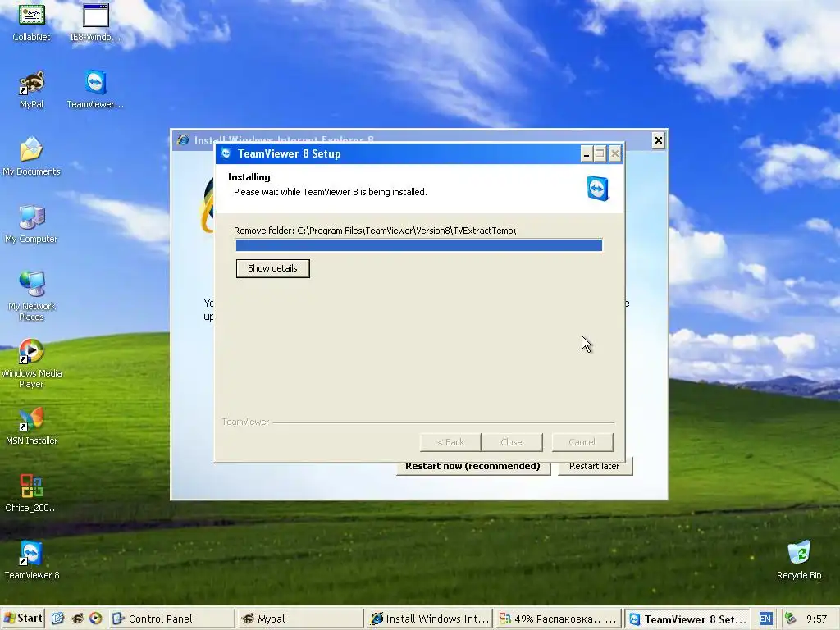Switch to Install Windows Internet Explorer taskbar item

coord(430,619)
